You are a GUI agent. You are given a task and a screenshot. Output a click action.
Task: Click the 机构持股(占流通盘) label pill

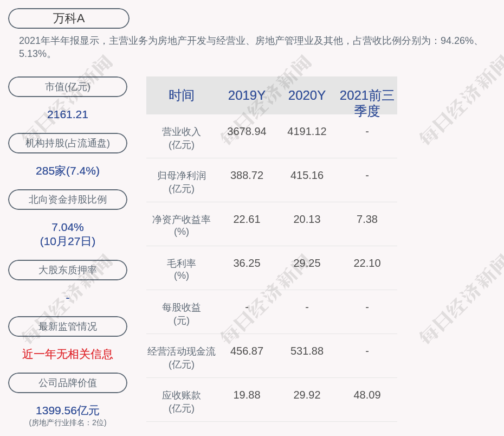click(68, 143)
